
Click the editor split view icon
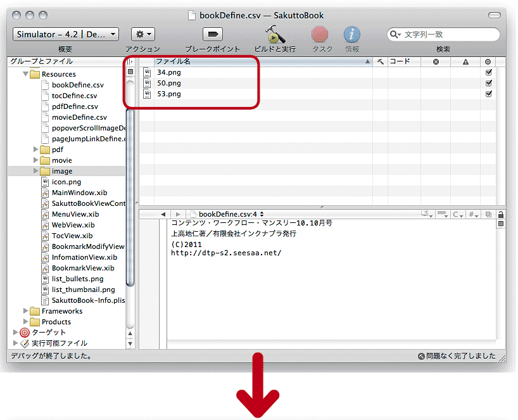(501, 224)
